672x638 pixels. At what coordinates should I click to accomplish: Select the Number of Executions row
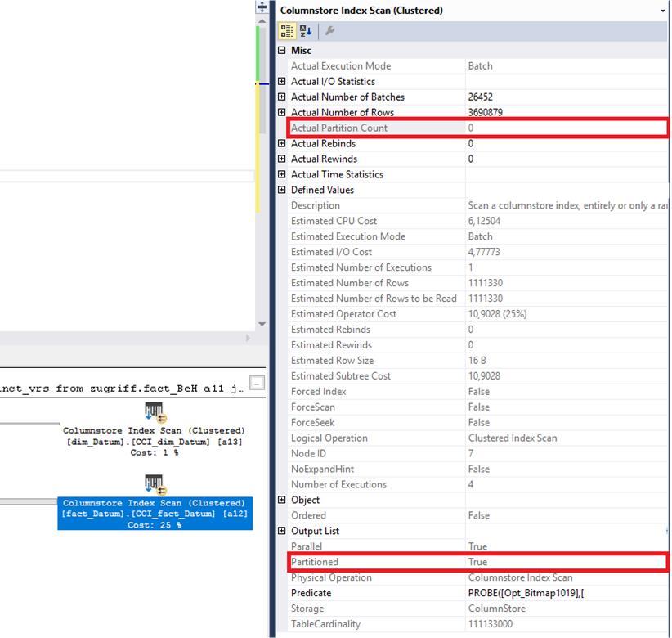[x=478, y=484]
